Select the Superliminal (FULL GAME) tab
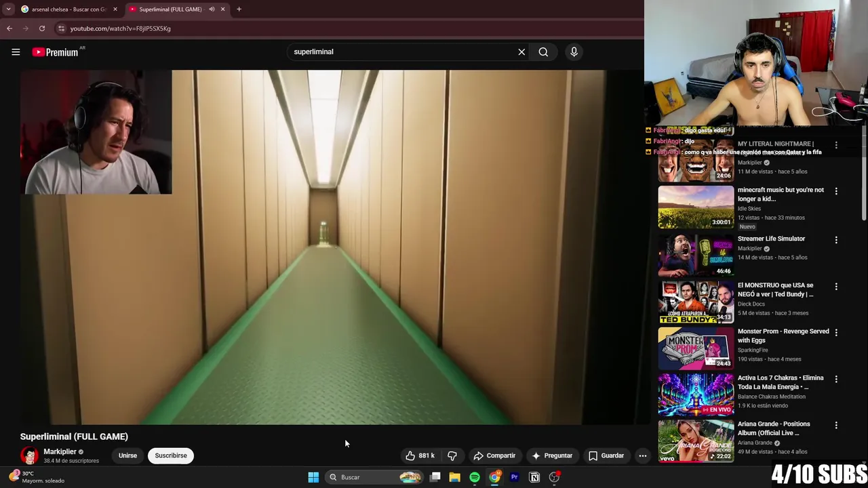The width and height of the screenshot is (868, 488). pyautogui.click(x=171, y=9)
